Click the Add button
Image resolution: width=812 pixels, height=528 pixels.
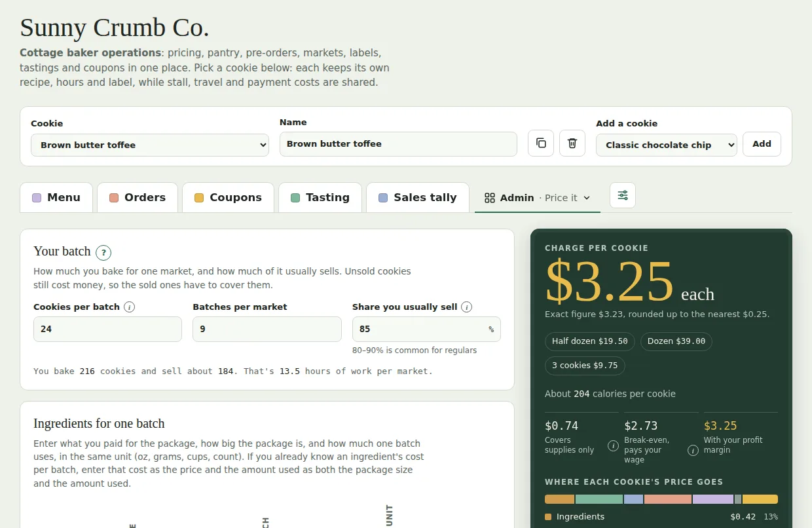(762, 144)
